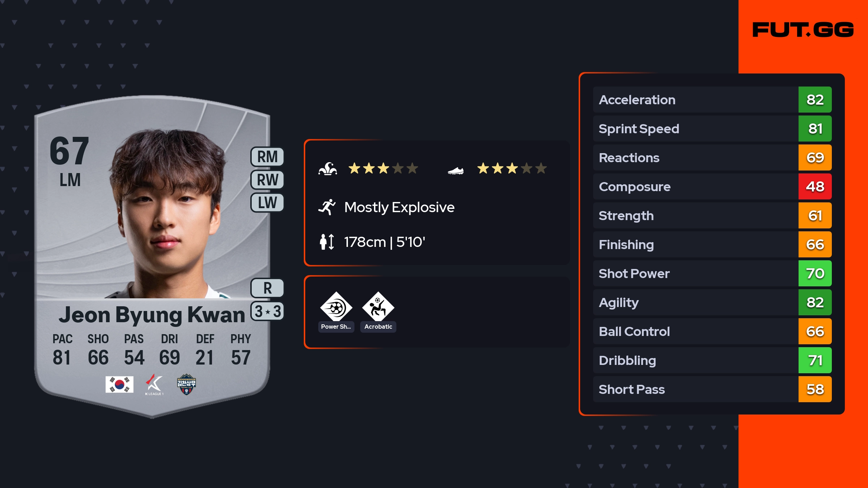
Task: Click the Power Shot playstyle icon
Action: (336, 307)
